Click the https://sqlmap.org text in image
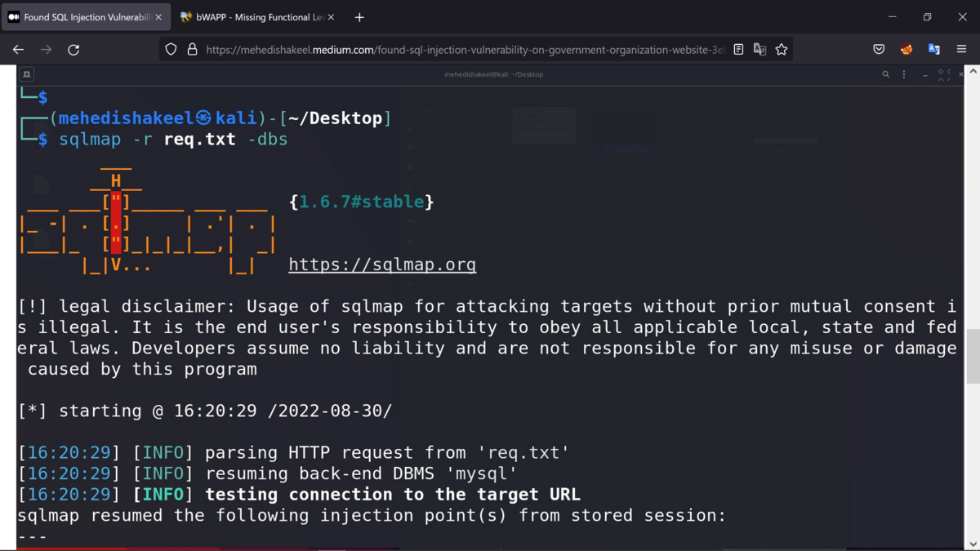980x551 pixels. tap(382, 264)
